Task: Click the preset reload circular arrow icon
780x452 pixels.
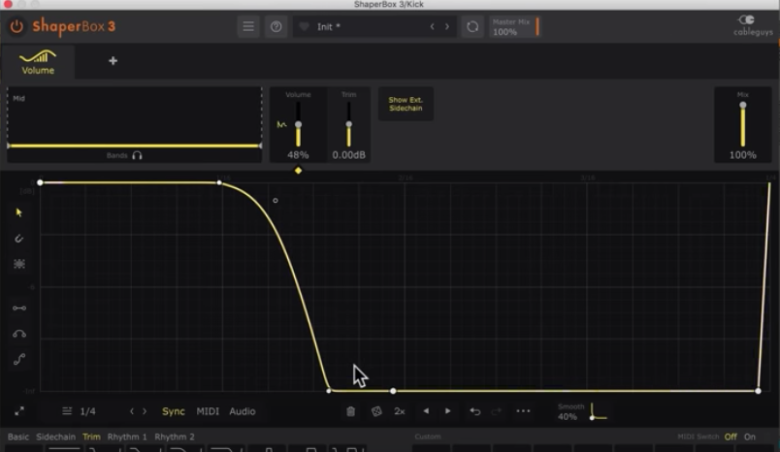Action: [472, 26]
